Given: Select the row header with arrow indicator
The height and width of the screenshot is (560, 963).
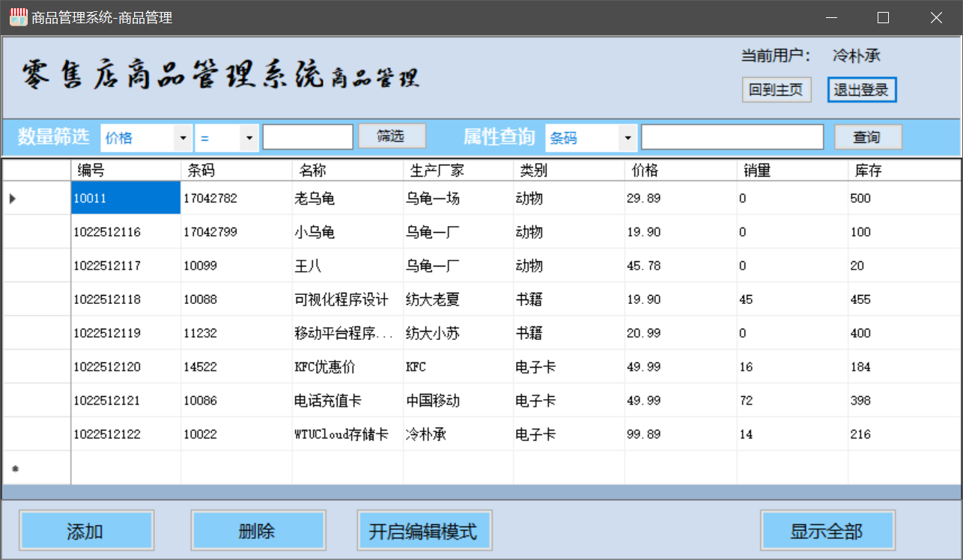Looking at the screenshot, I should pos(37,198).
